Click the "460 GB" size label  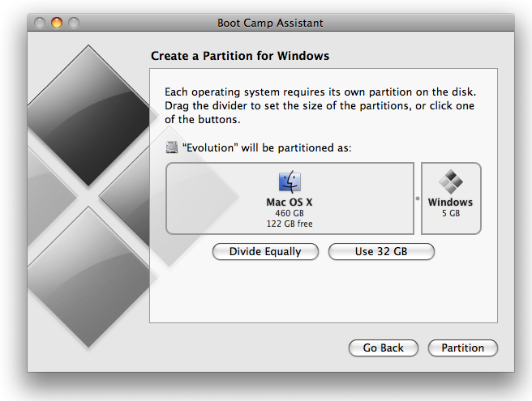[290, 213]
